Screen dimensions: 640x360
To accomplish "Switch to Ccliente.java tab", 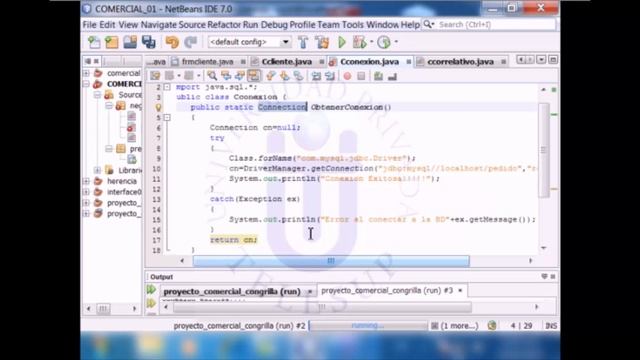I will 287,62.
